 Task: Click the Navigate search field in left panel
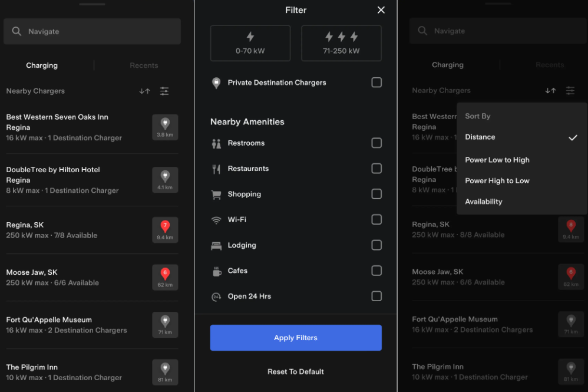[x=93, y=31]
